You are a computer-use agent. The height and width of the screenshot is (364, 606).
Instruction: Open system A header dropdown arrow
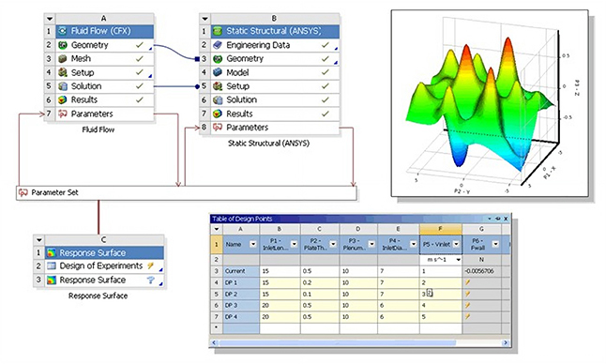point(50,18)
